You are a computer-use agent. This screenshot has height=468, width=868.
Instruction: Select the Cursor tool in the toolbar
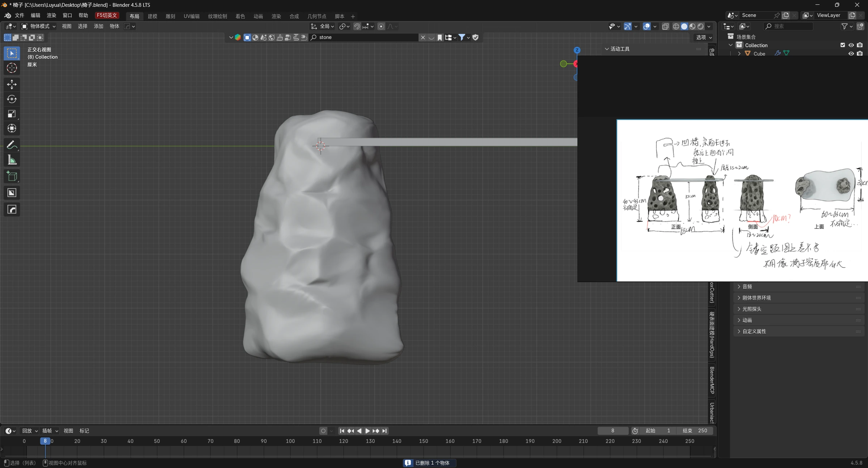(12, 68)
